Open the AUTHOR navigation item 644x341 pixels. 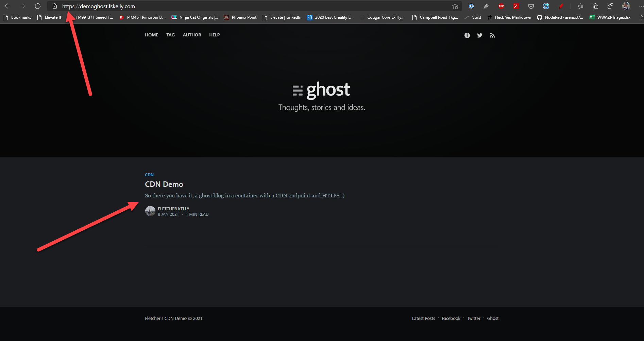[x=192, y=35]
